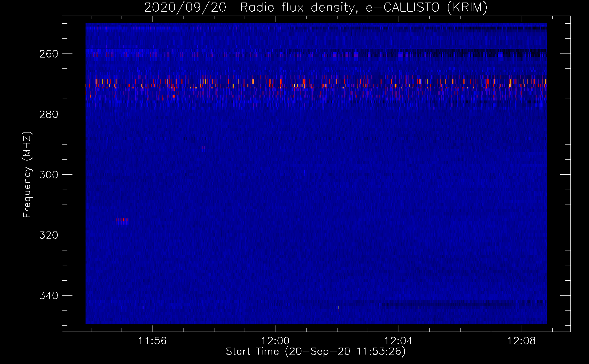
Task: Click the bright orange interference band near 270 MHz
Action: [x=316, y=84]
